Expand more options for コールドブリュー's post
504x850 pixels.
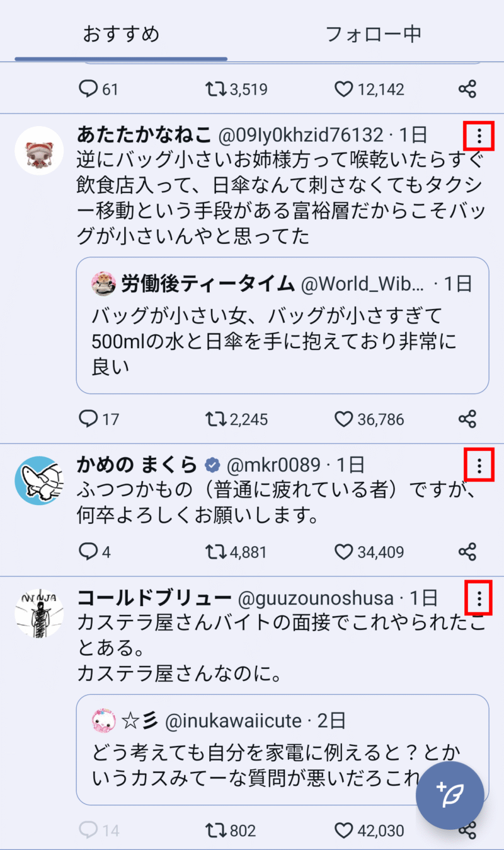[x=479, y=598]
